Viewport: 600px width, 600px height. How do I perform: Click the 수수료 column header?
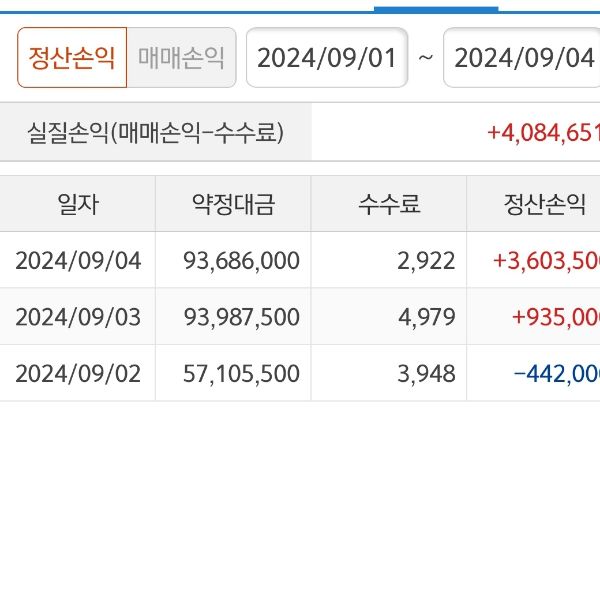point(389,205)
